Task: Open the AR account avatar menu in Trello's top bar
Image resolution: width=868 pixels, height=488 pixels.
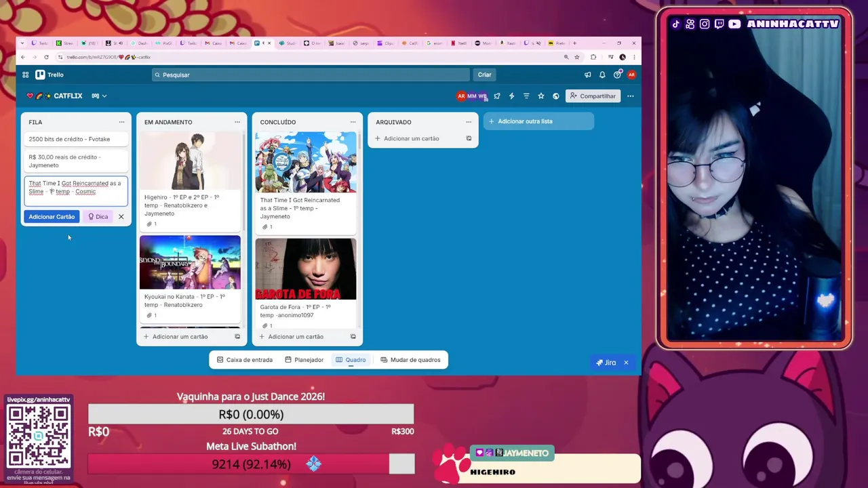Action: pyautogui.click(x=631, y=75)
